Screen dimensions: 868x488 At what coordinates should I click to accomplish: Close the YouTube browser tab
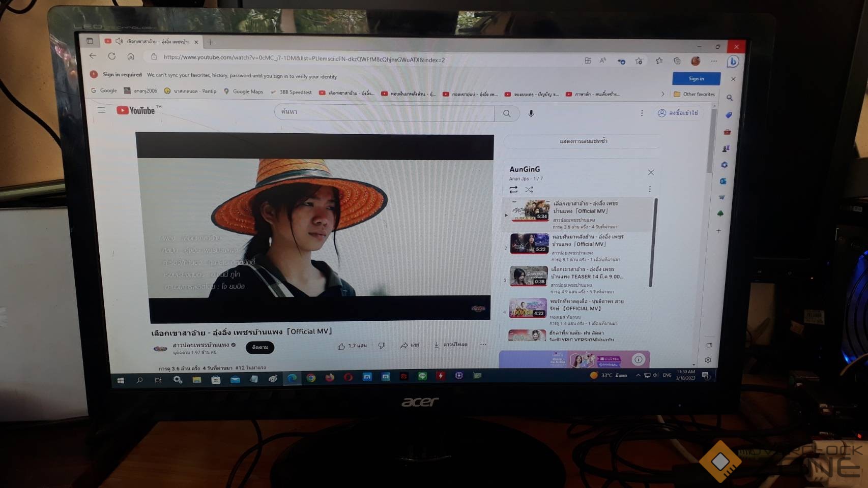point(196,42)
